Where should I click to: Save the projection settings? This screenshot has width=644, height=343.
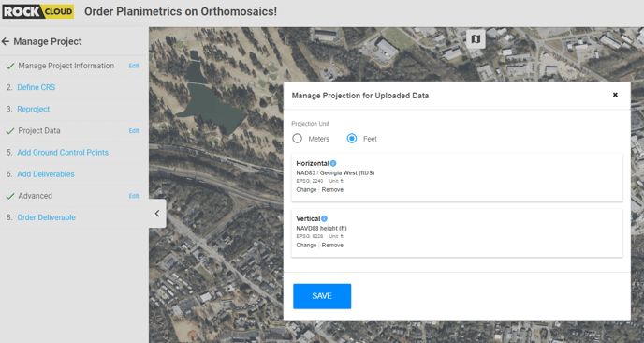[322, 296]
